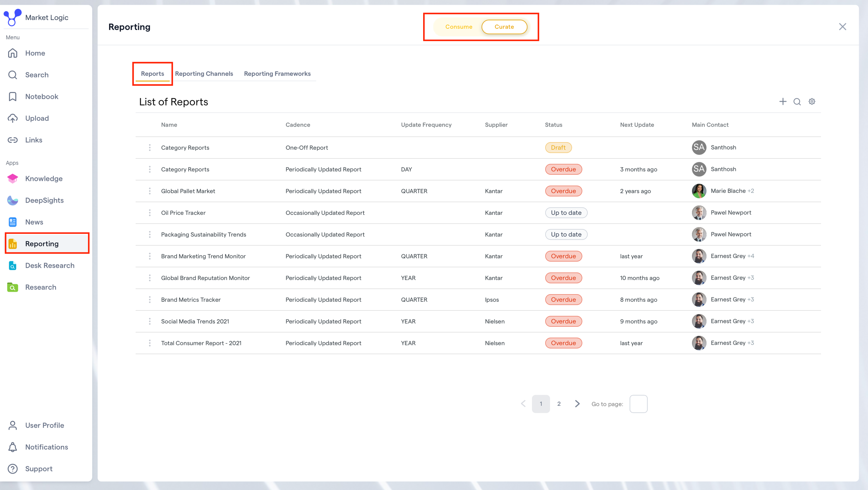Open the Reporting Frameworks tab
The height and width of the screenshot is (490, 868).
[x=277, y=74]
